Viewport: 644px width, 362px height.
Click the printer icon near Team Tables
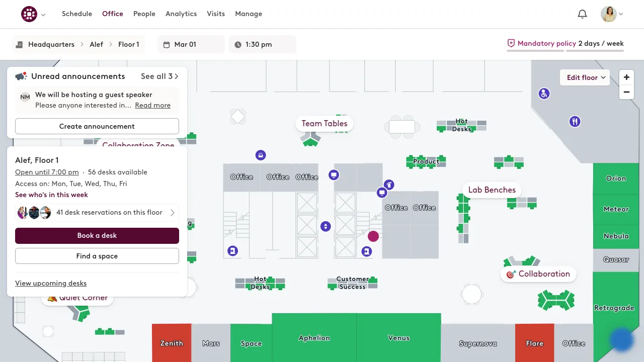tap(261, 155)
